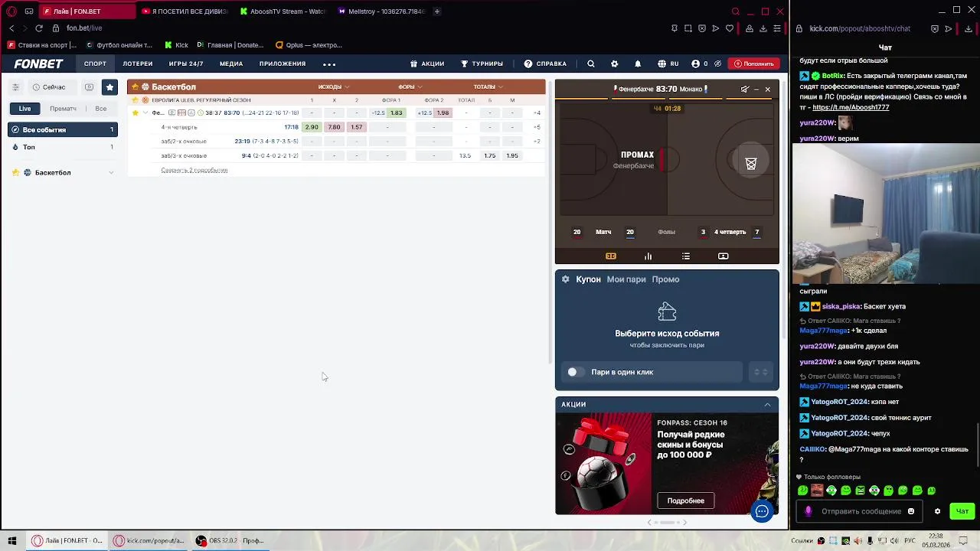Switch to the Прематч tab
The image size is (980, 551).
[63, 109]
